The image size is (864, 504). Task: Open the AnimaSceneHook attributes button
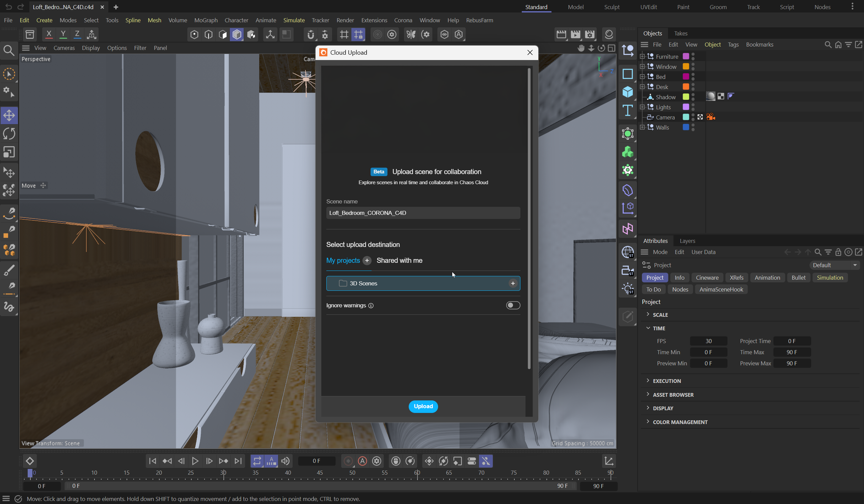click(x=721, y=289)
